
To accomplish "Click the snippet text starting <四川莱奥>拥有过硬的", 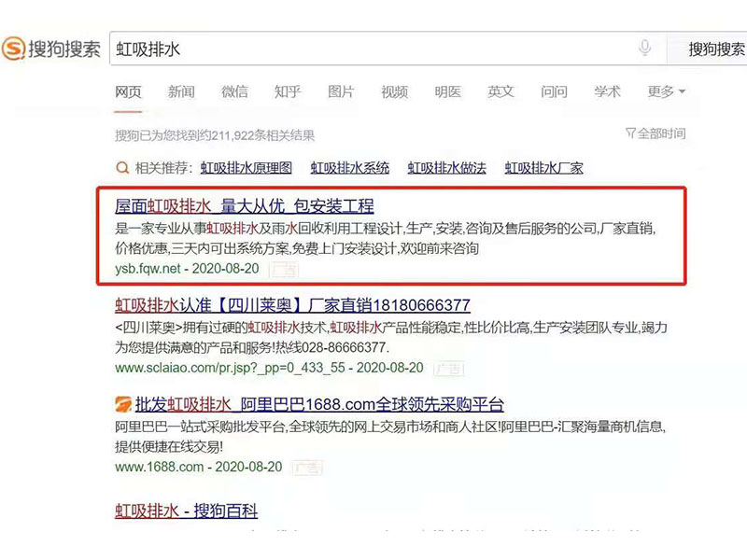I will (391, 328).
